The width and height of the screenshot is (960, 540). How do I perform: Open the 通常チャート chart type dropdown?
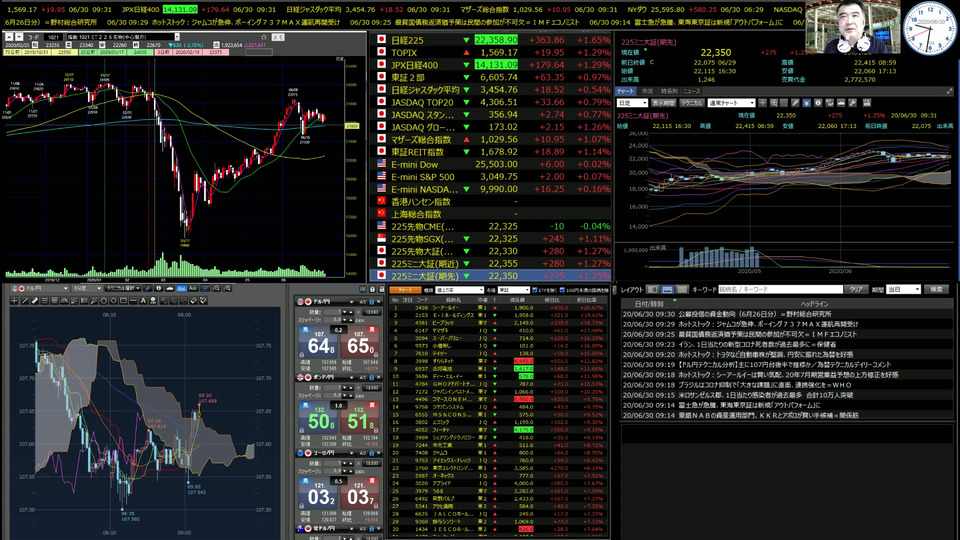pyautogui.click(x=731, y=103)
